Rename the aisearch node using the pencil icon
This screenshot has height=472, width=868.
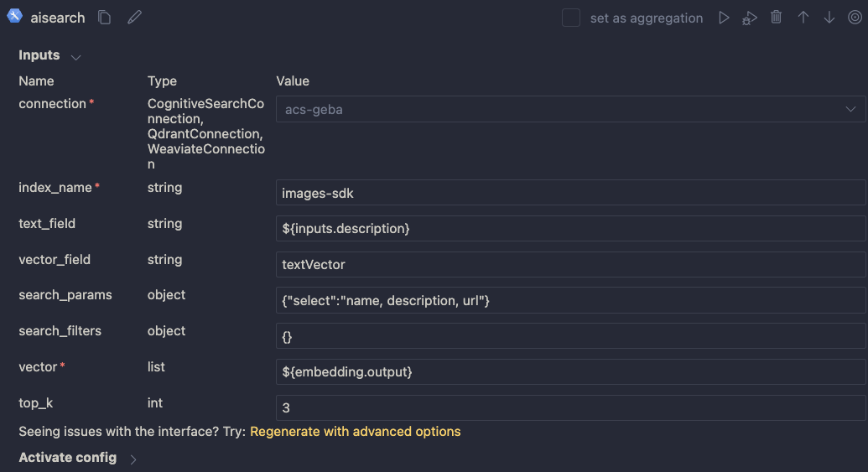[134, 18]
